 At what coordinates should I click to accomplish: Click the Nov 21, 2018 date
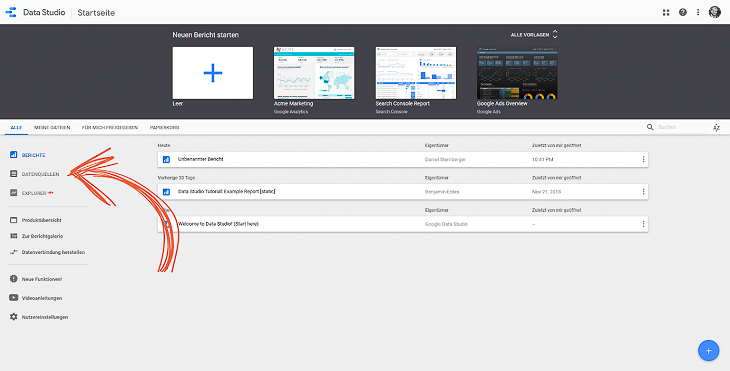pos(546,192)
